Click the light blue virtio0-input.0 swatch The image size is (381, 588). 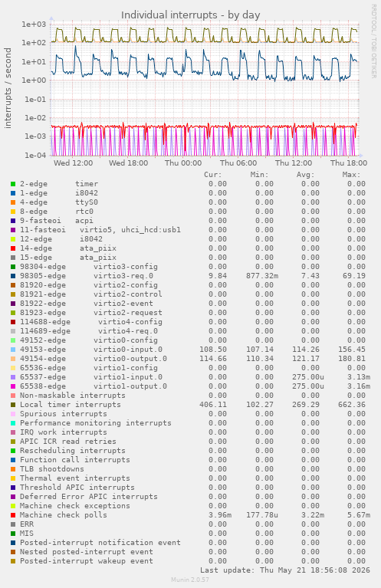pos(13,349)
